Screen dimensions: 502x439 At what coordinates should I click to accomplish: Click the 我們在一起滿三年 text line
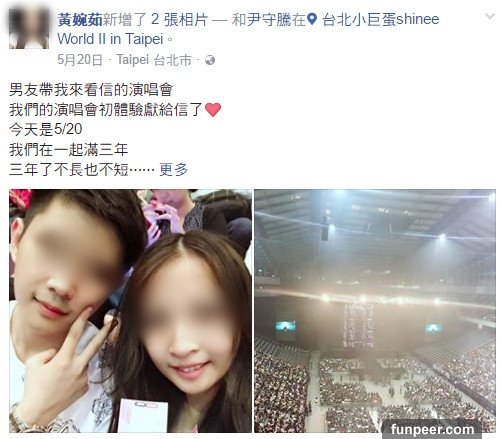tap(68, 150)
